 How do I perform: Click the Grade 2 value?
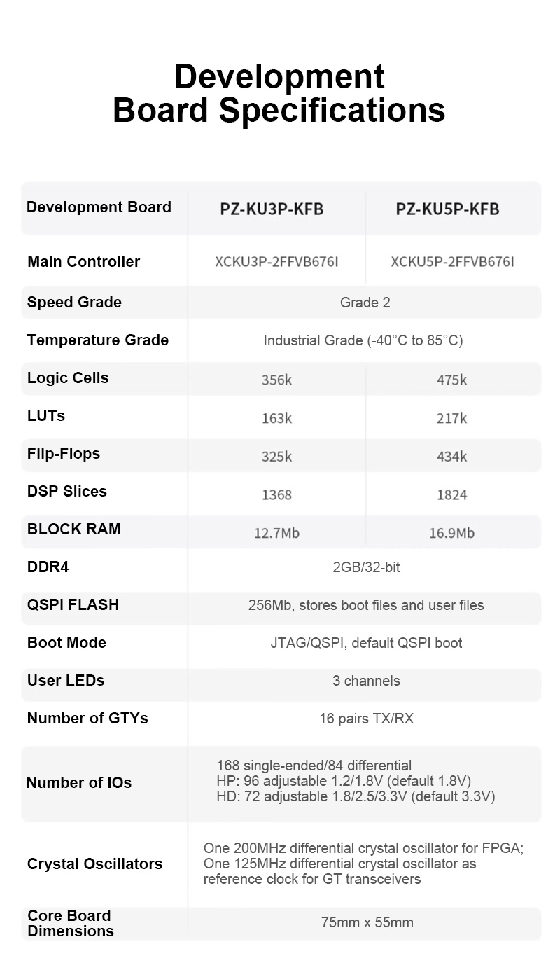[365, 303]
